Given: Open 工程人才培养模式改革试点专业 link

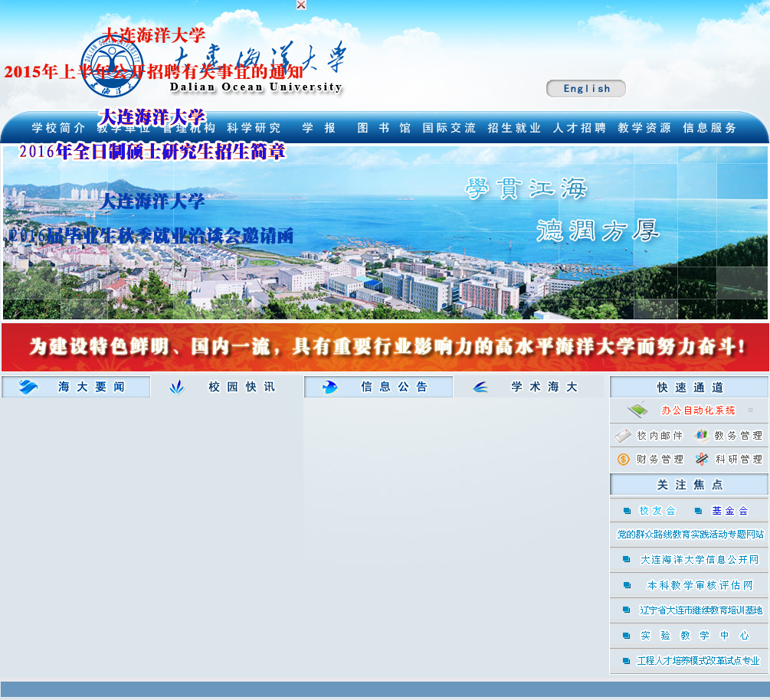Looking at the screenshot, I should [x=698, y=661].
